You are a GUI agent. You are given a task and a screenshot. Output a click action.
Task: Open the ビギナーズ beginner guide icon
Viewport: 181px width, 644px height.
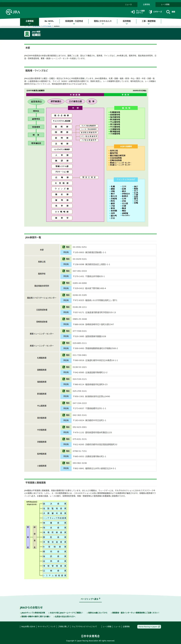coord(150,12)
